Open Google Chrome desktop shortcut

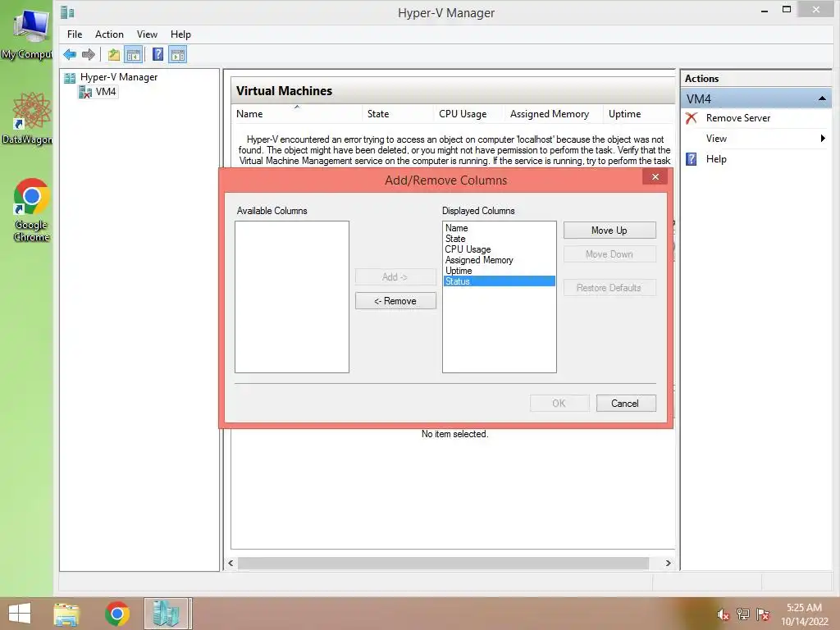31,210
